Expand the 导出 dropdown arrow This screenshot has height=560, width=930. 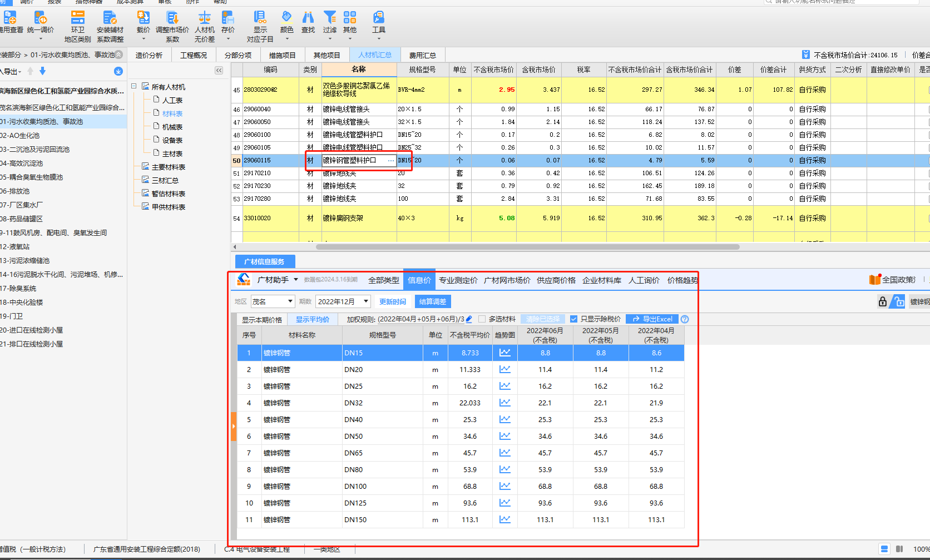(x=20, y=72)
